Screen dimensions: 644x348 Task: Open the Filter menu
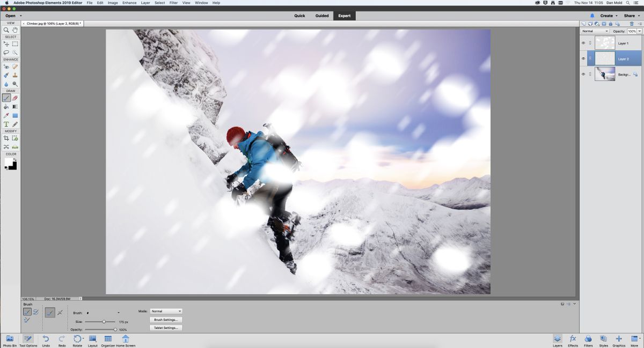(173, 3)
